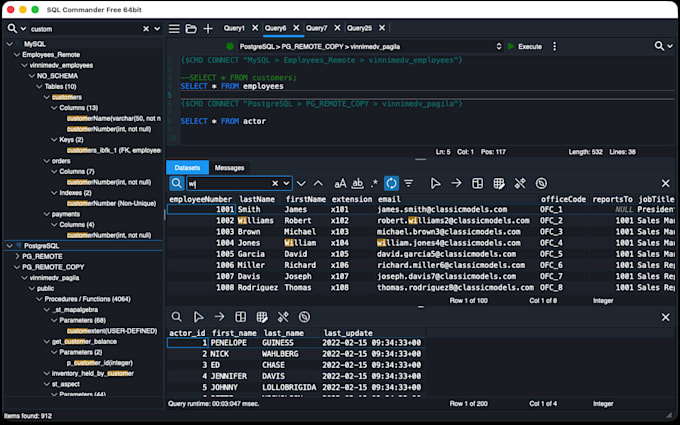Click the open file folder icon

click(191, 29)
